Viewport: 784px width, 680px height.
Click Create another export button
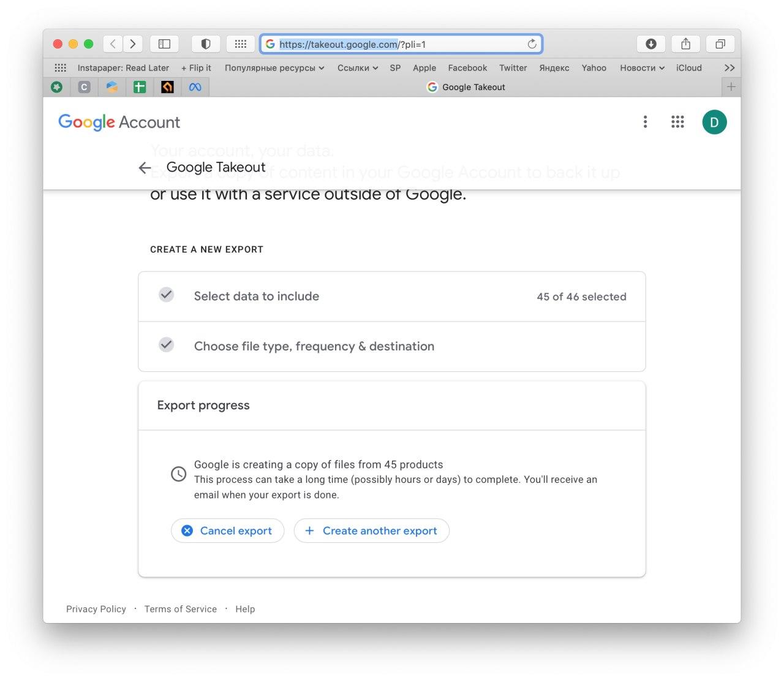tap(371, 531)
